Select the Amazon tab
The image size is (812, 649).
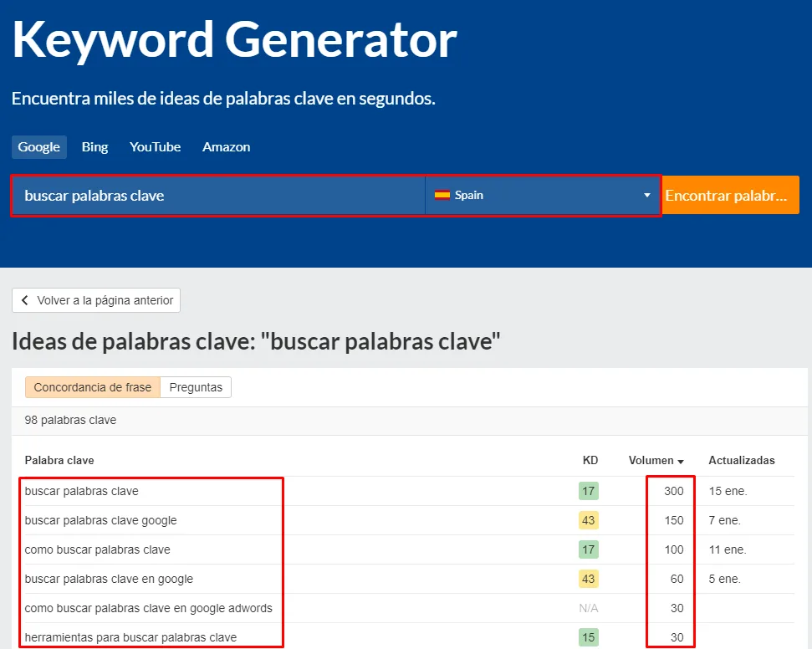click(226, 147)
